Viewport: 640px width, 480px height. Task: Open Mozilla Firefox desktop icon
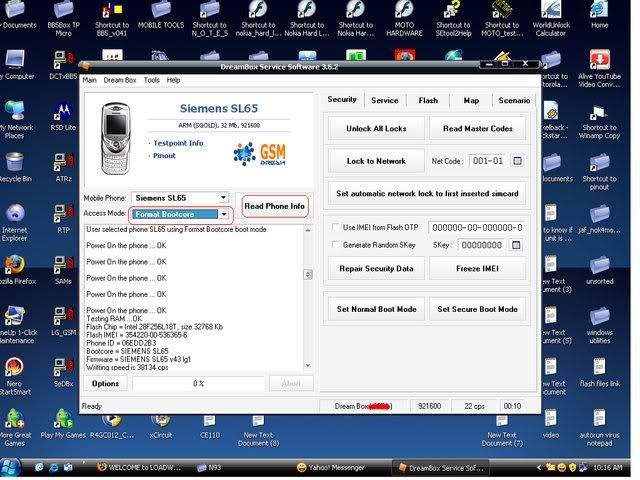coord(16,270)
